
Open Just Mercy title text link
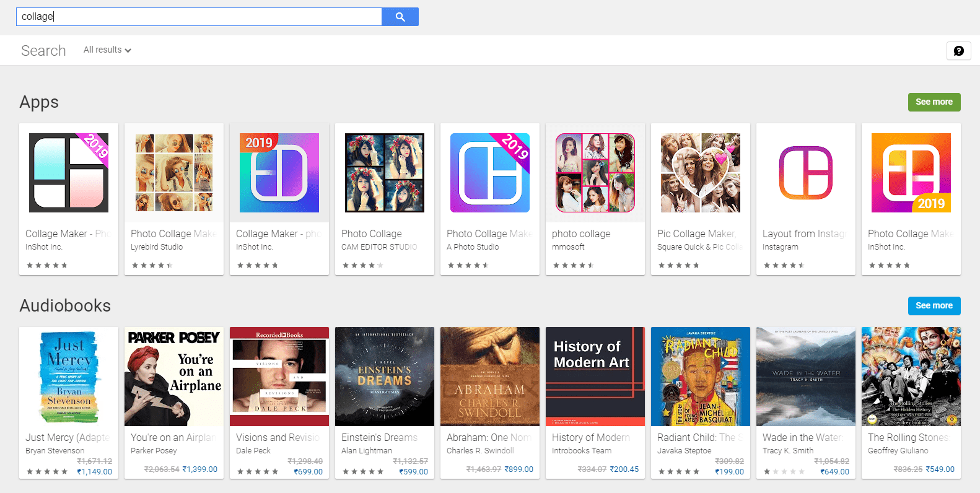(x=68, y=438)
